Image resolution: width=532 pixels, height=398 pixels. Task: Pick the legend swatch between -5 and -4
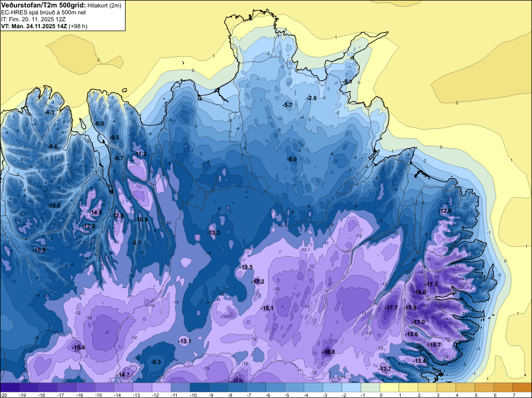pos(295,387)
